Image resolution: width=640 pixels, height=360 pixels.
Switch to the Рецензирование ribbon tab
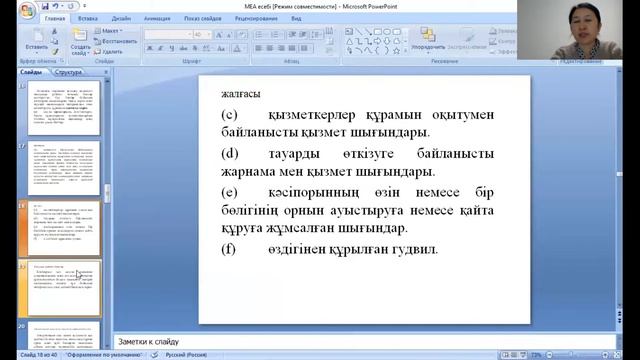256,19
